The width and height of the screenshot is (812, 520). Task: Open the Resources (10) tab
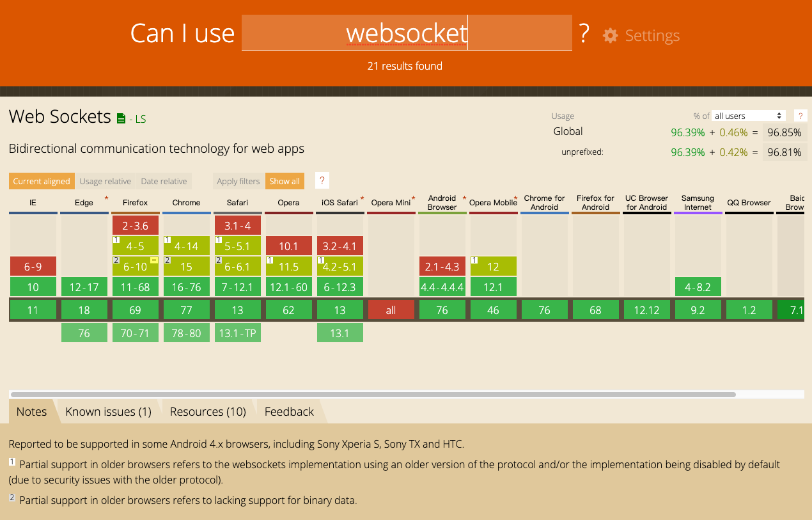(208, 411)
